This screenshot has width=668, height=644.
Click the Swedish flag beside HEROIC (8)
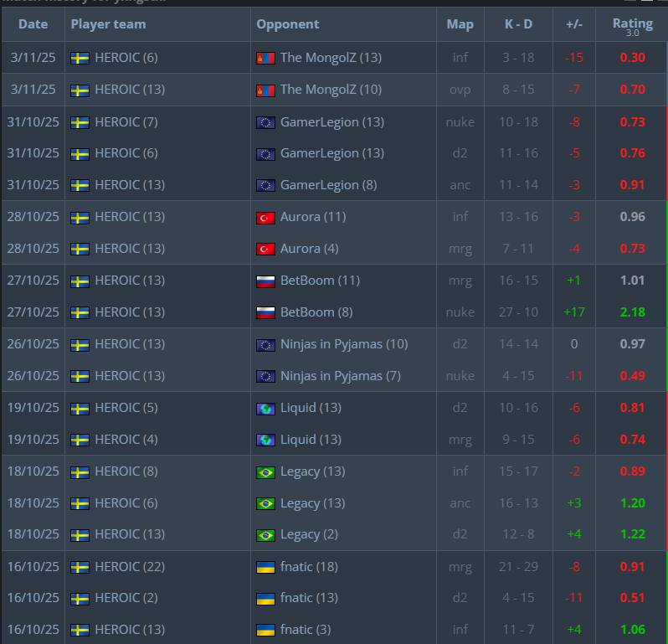80,471
